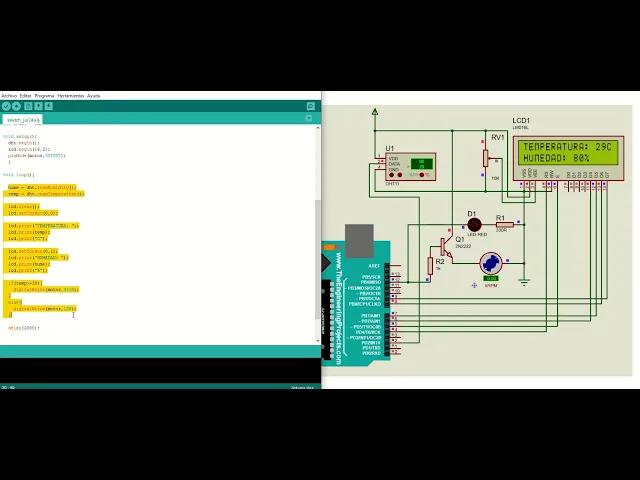Screen dimensions: 640x480
Task: Click the code editor scrollbar up arrow
Action: pyautogui.click(x=318, y=128)
